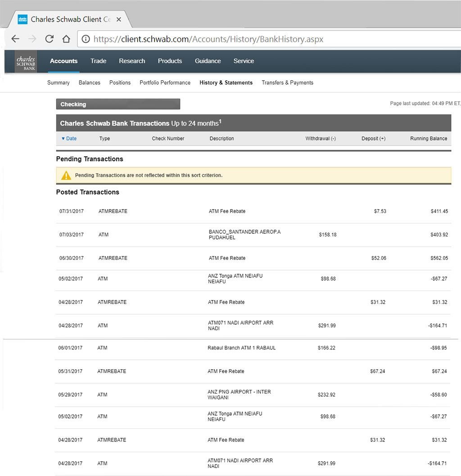Click the Schwab favicon on the tab

[23, 19]
